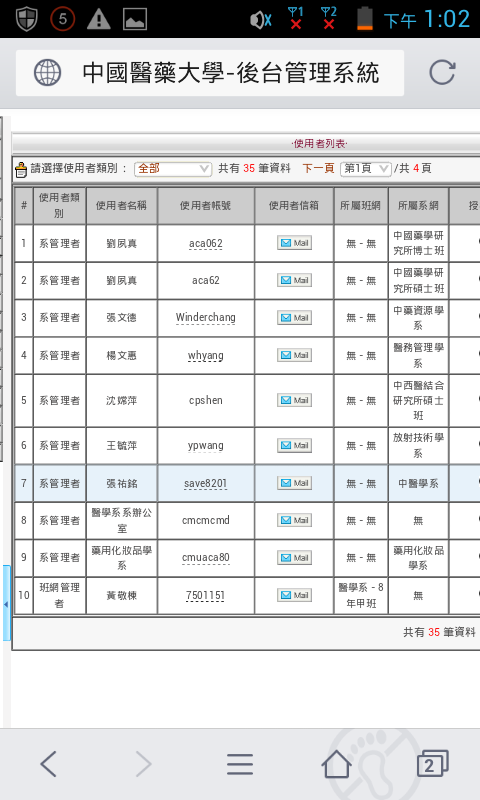480x800 pixels.
Task: Open account link aca062
Action: click(206, 243)
